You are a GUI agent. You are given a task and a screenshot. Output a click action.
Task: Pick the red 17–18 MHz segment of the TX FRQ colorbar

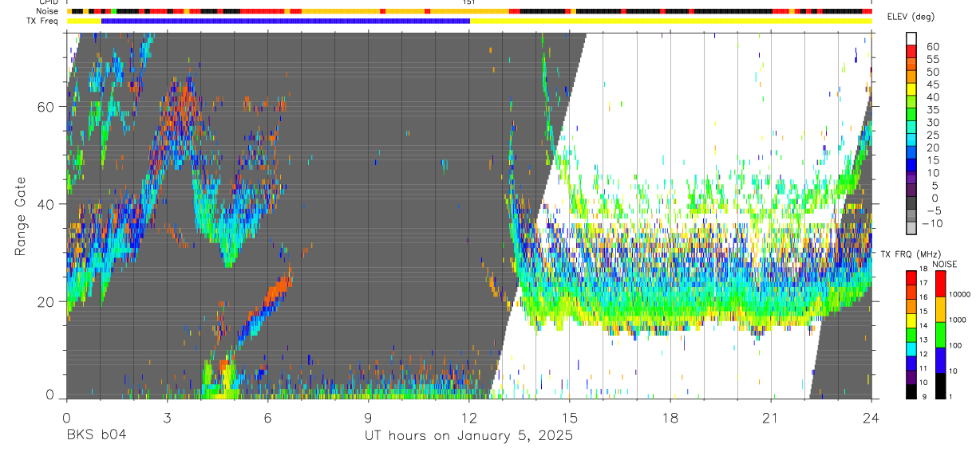pyautogui.click(x=911, y=278)
